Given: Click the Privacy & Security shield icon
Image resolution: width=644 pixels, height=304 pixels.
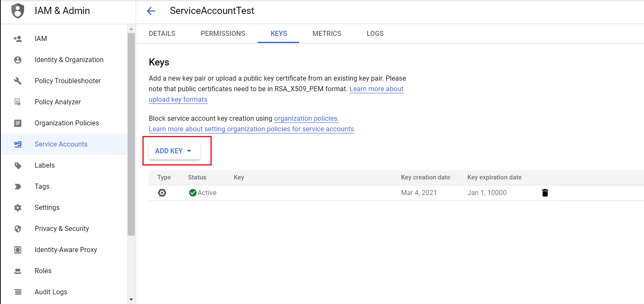Looking at the screenshot, I should 18,229.
